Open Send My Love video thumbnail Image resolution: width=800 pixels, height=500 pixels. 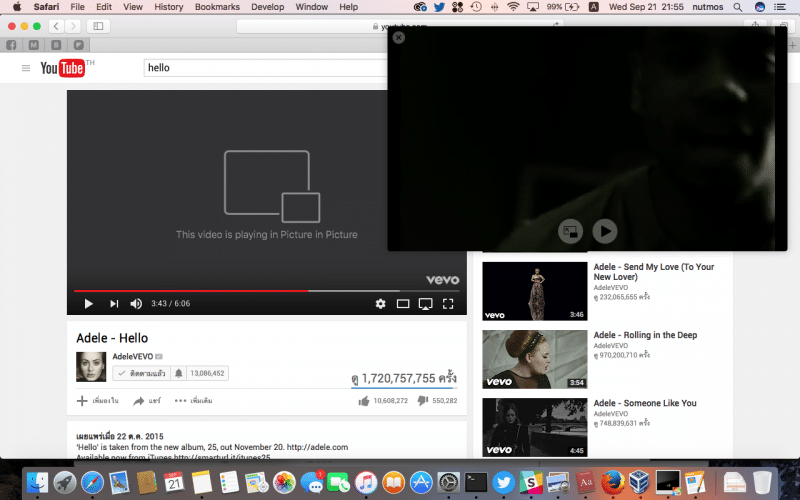coord(535,291)
